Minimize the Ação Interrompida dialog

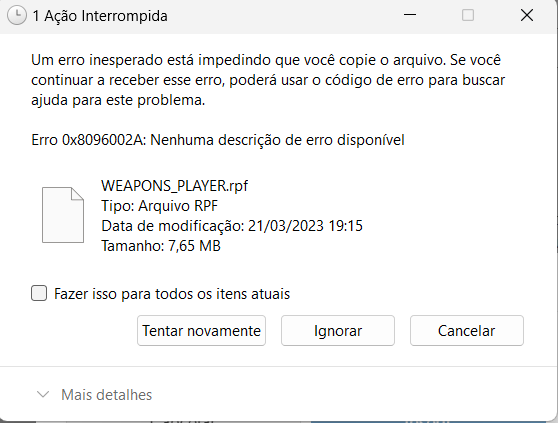tap(410, 15)
